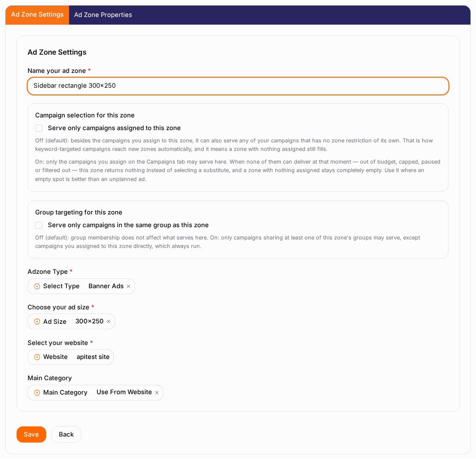Click the label Serve only campaigns assigned to this zone
Screen dimensions: 476x459
(114, 128)
